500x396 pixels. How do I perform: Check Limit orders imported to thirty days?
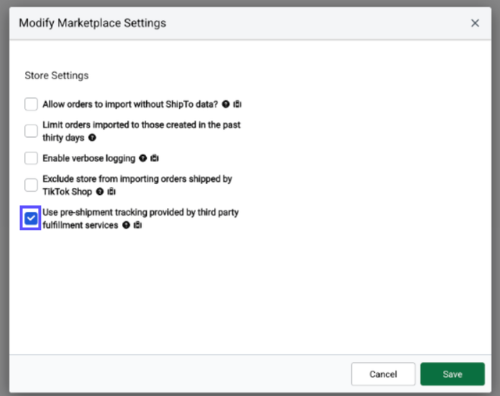click(x=31, y=131)
